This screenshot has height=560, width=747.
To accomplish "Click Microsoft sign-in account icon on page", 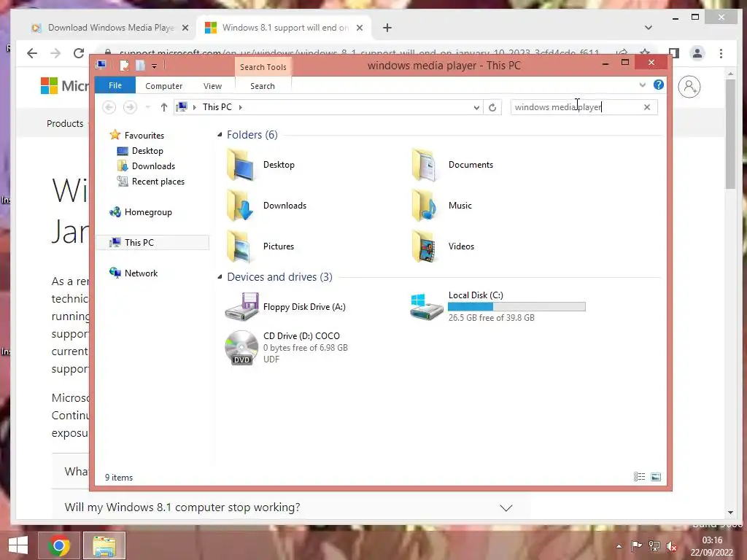I will (689, 87).
